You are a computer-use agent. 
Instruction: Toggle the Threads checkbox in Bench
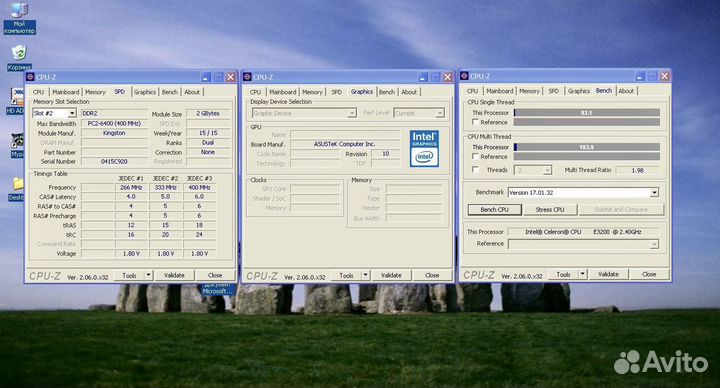tap(475, 170)
